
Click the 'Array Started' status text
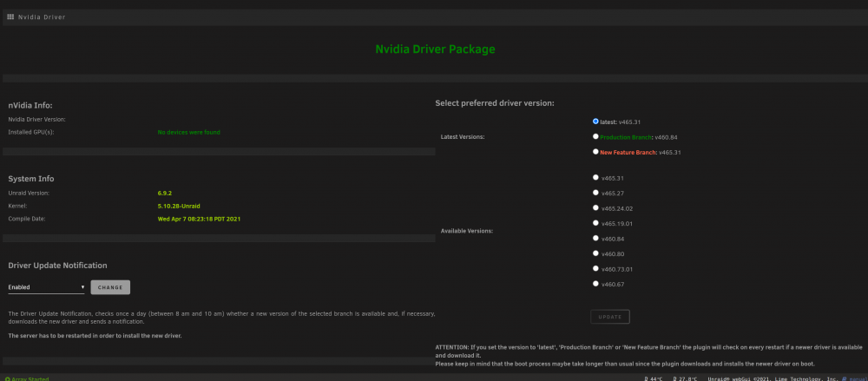(x=30, y=379)
